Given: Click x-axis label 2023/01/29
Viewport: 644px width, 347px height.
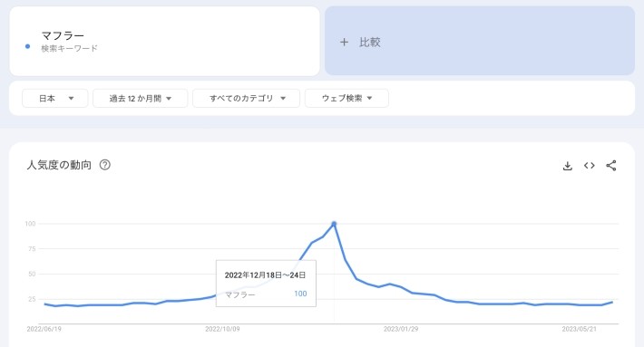Looking at the screenshot, I should point(401,329).
